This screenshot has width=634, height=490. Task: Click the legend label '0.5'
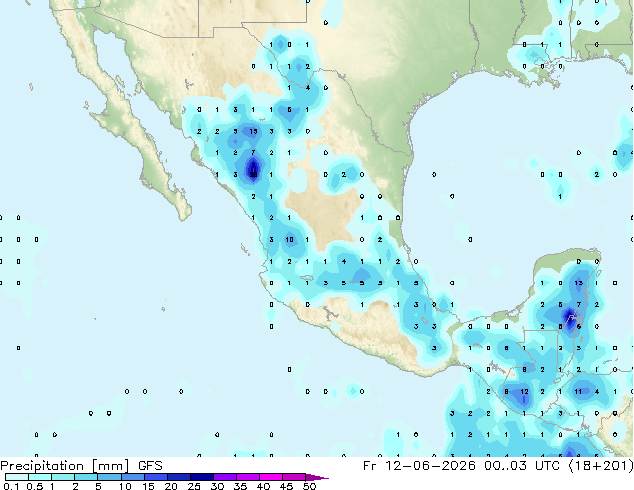[34, 486]
